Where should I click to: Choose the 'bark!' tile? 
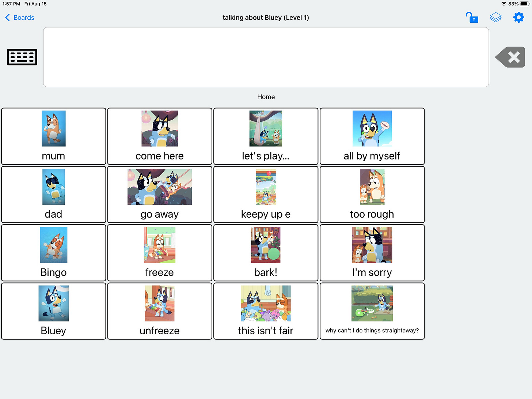266,253
